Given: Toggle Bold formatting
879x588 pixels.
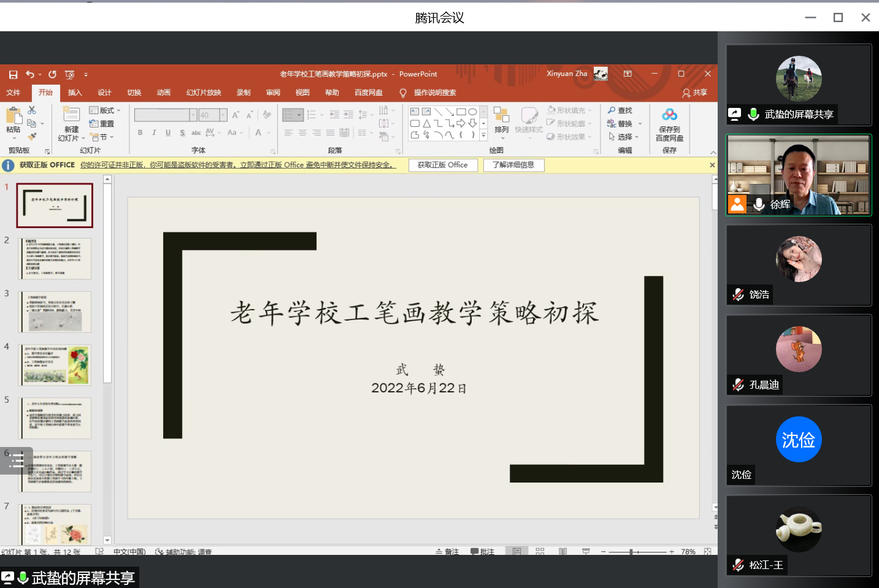Looking at the screenshot, I should tap(140, 132).
